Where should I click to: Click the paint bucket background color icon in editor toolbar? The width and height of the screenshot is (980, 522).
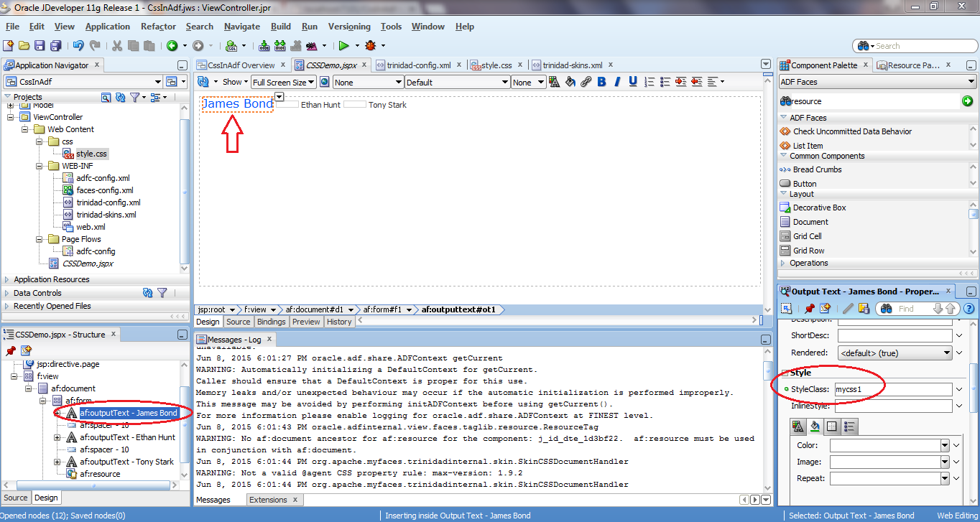(x=570, y=82)
